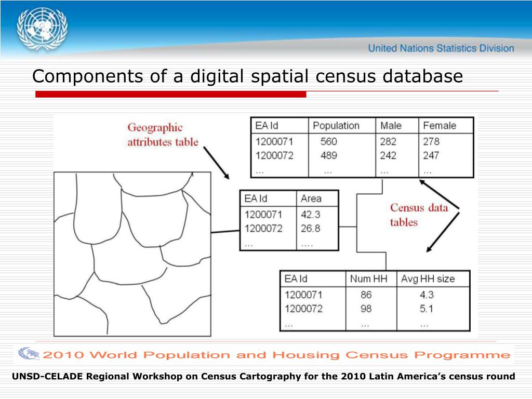Click female count 247
The height and width of the screenshot is (399, 532).
(x=431, y=155)
